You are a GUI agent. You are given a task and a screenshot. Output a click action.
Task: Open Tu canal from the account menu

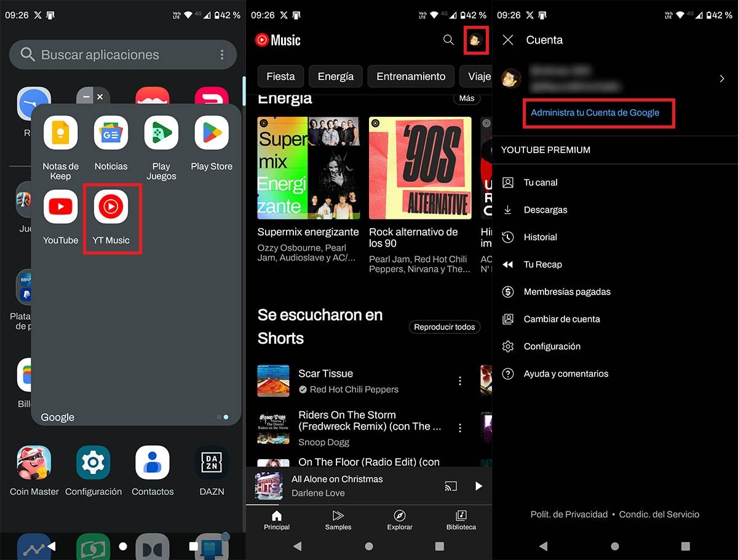[540, 183]
